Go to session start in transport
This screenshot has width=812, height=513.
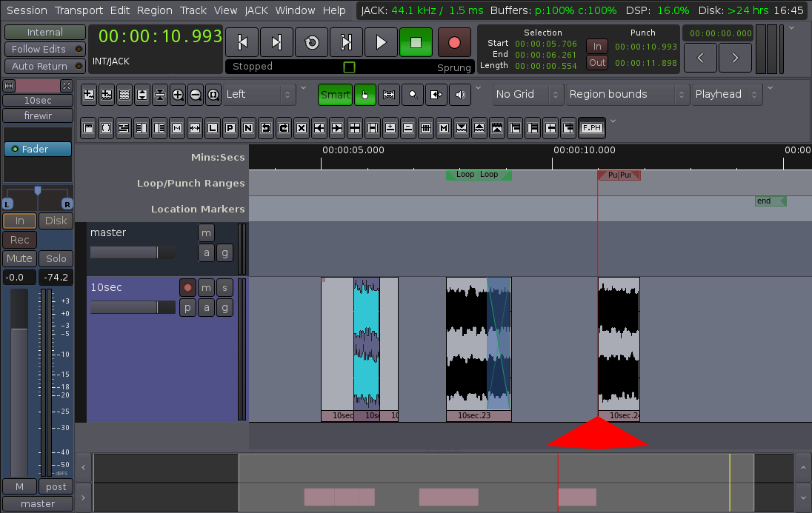coord(242,42)
